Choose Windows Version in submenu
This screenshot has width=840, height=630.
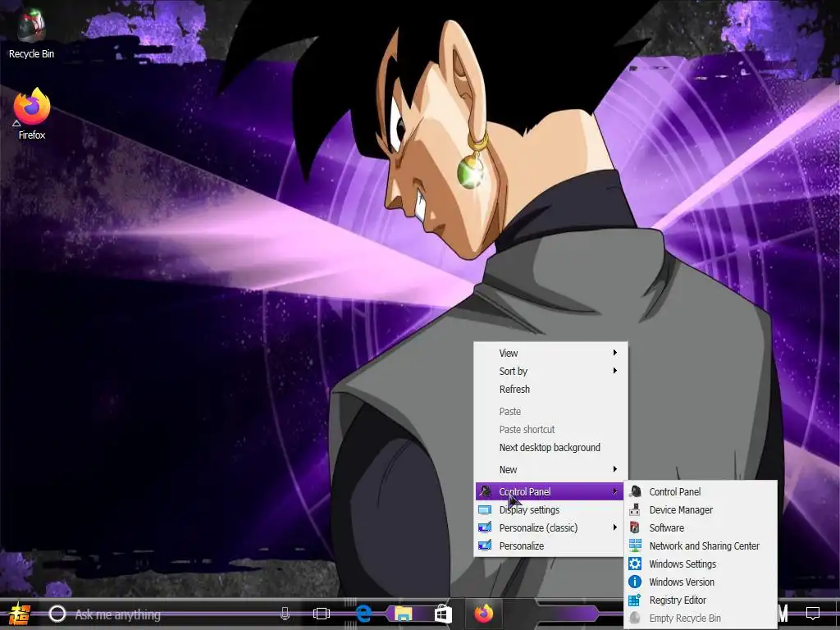[x=701, y=582]
